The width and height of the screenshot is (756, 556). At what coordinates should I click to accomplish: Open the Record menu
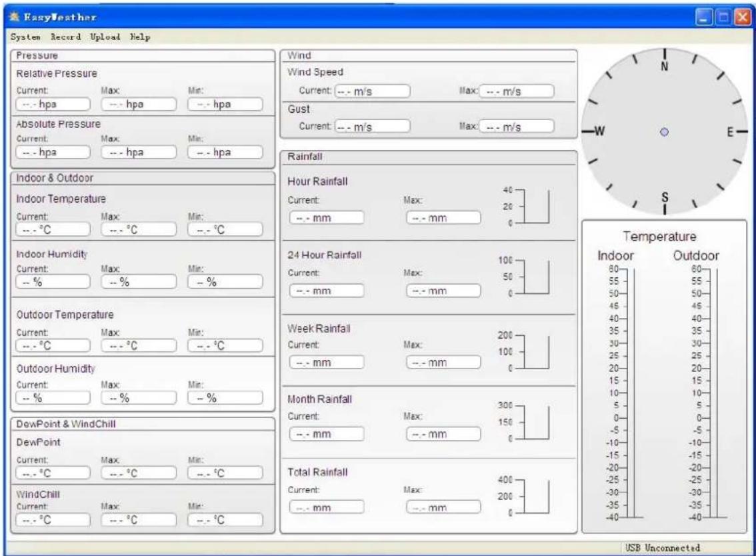click(x=65, y=37)
